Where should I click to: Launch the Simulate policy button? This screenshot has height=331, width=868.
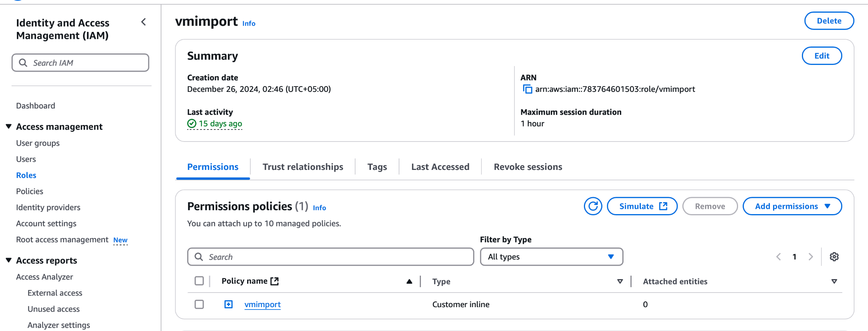(642, 206)
